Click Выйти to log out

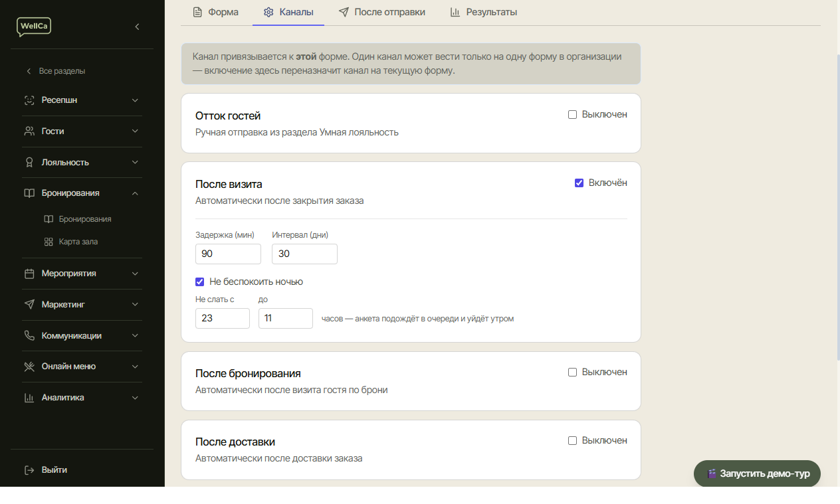46,470
